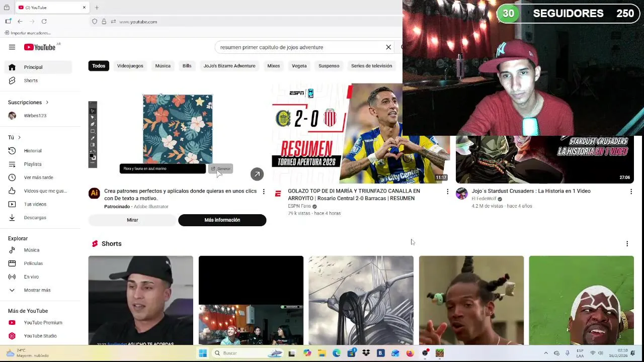Open YouTube Studio
This screenshot has width=644, height=362.
(x=38, y=336)
